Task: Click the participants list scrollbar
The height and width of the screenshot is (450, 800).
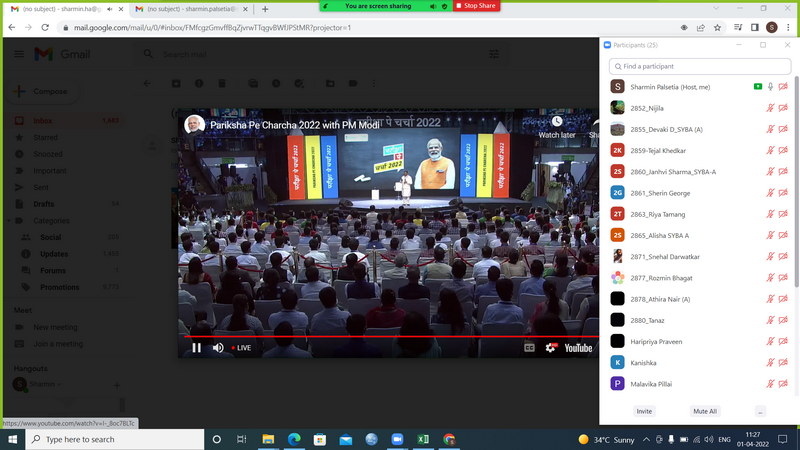Action: (x=796, y=184)
